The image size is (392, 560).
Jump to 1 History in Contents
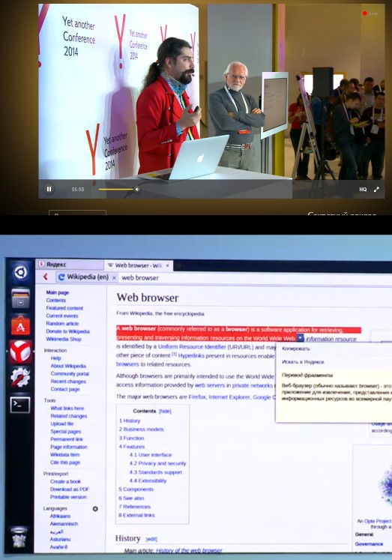tap(130, 421)
